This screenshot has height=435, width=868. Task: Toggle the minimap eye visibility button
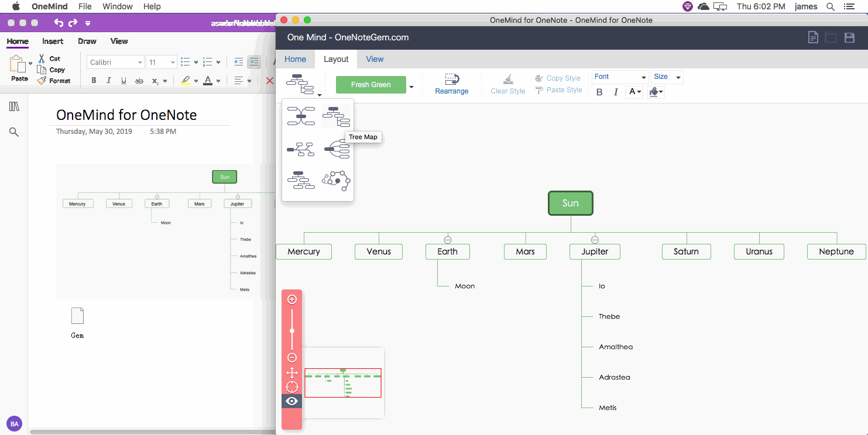coord(292,401)
